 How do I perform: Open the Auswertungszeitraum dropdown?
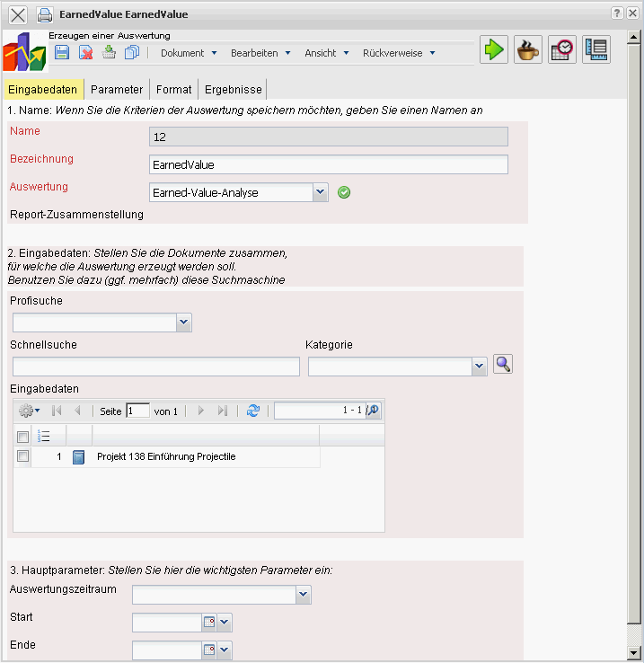tap(304, 594)
